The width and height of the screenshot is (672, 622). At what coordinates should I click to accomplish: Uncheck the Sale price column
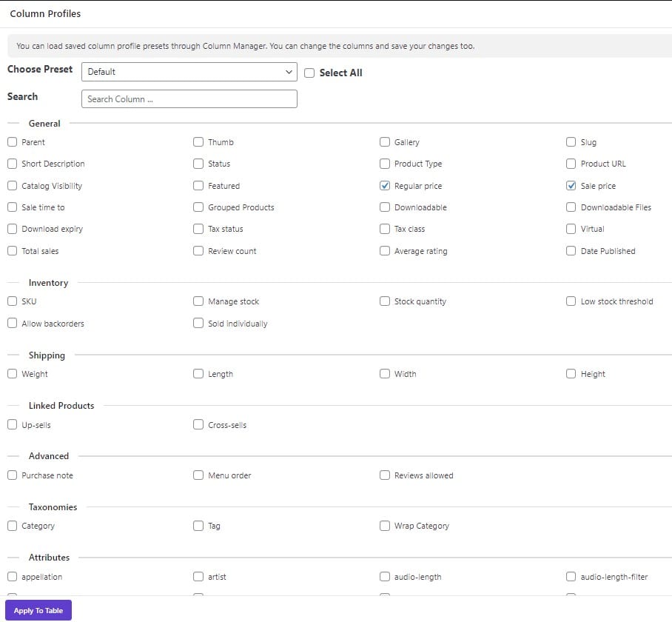click(x=571, y=185)
